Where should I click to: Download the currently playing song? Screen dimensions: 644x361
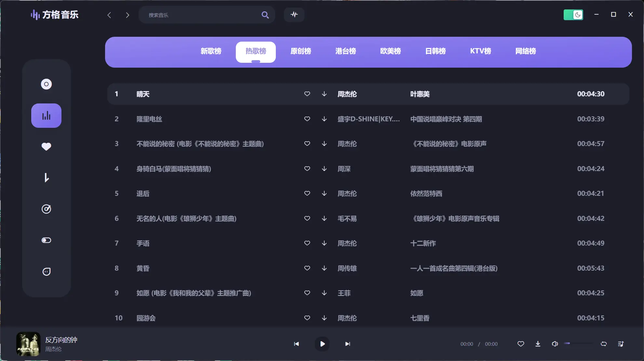coord(538,344)
